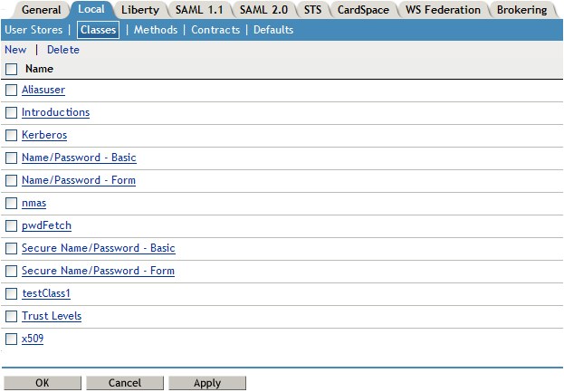This screenshot has height=392, width=564.
Task: Switch to the Liberty tab
Action: pos(140,10)
